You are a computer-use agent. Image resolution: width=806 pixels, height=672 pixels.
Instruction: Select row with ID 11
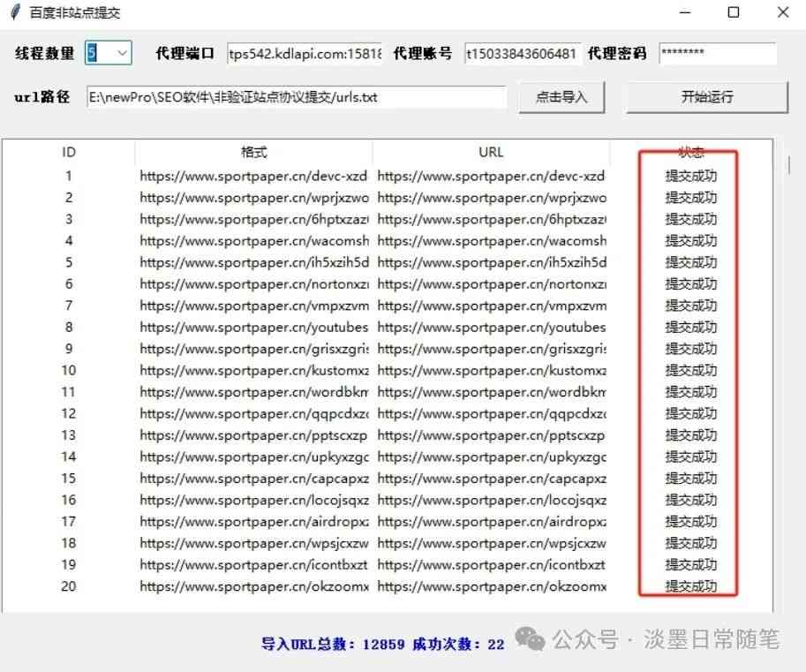387,392
